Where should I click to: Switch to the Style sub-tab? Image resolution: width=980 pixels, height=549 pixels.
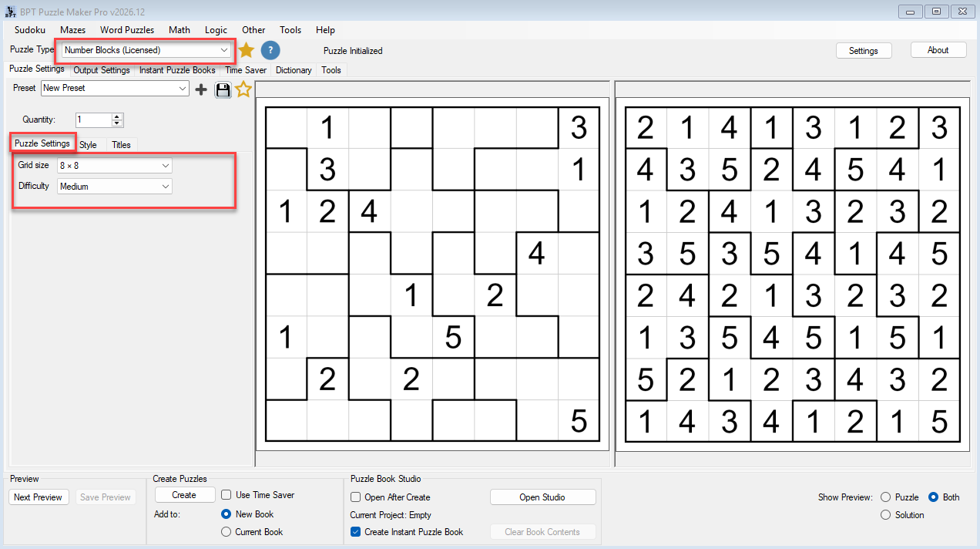pyautogui.click(x=89, y=145)
